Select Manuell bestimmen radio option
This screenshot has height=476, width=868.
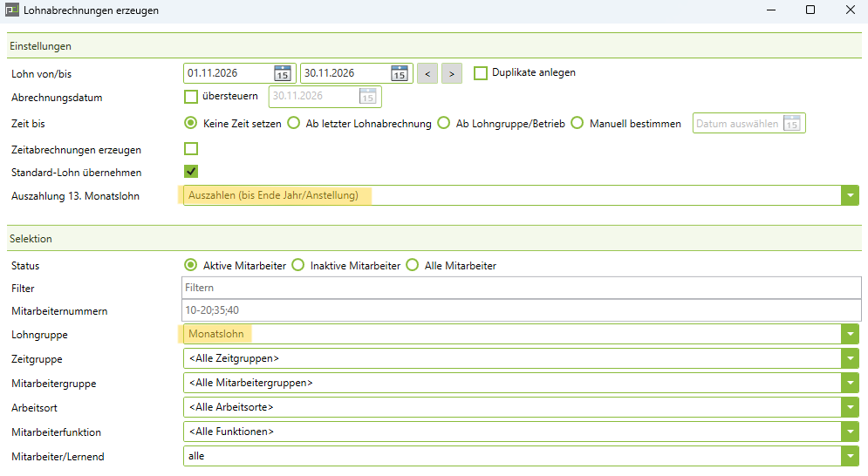point(577,124)
